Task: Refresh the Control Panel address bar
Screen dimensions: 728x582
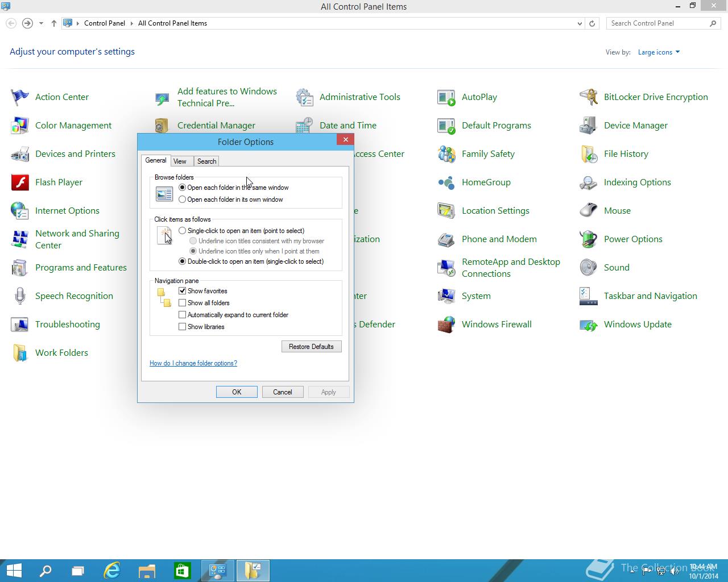Action: (x=592, y=23)
